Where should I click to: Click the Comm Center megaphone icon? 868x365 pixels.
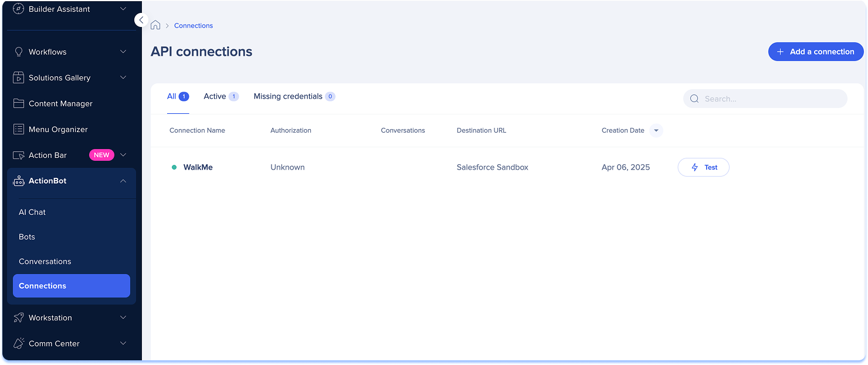[19, 343]
